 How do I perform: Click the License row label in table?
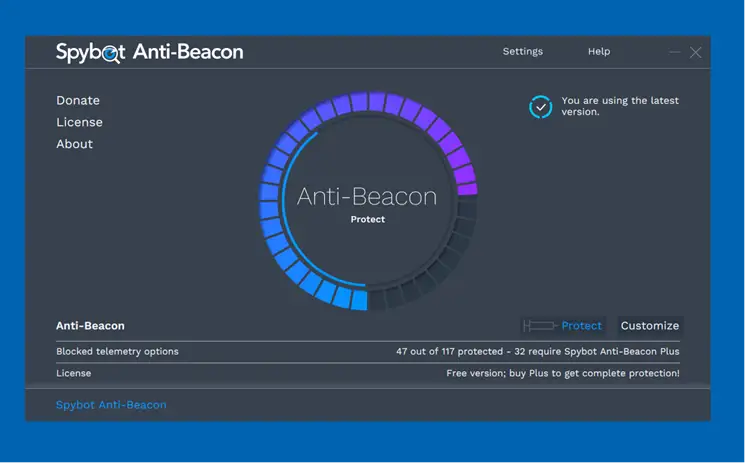74,373
